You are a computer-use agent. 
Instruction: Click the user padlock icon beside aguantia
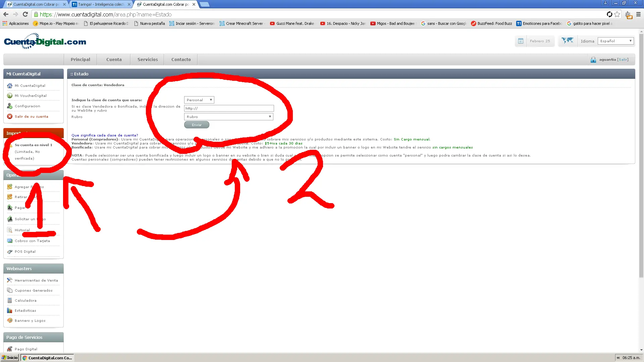point(593,60)
